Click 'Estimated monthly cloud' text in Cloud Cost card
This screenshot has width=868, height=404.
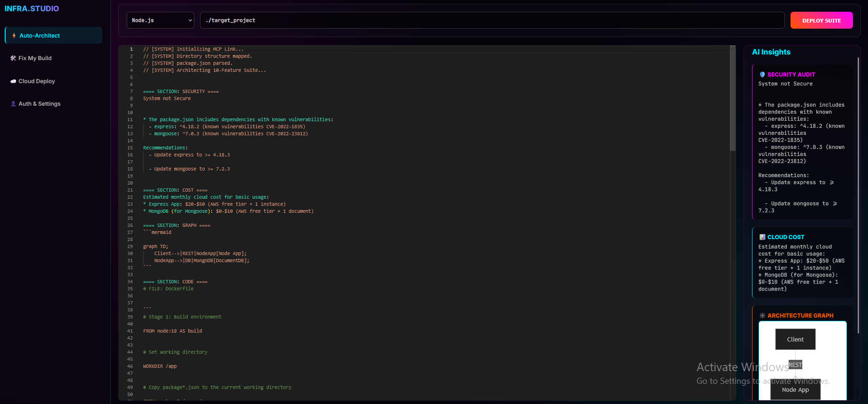tap(795, 247)
